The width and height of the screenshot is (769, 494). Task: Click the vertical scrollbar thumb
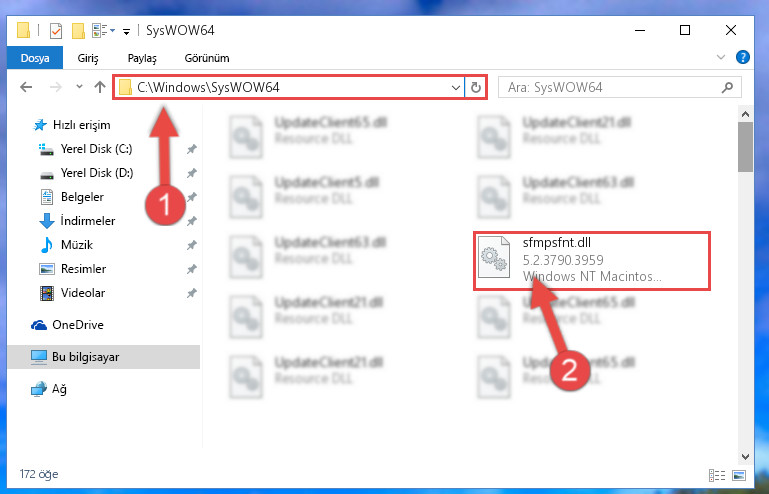(x=745, y=147)
